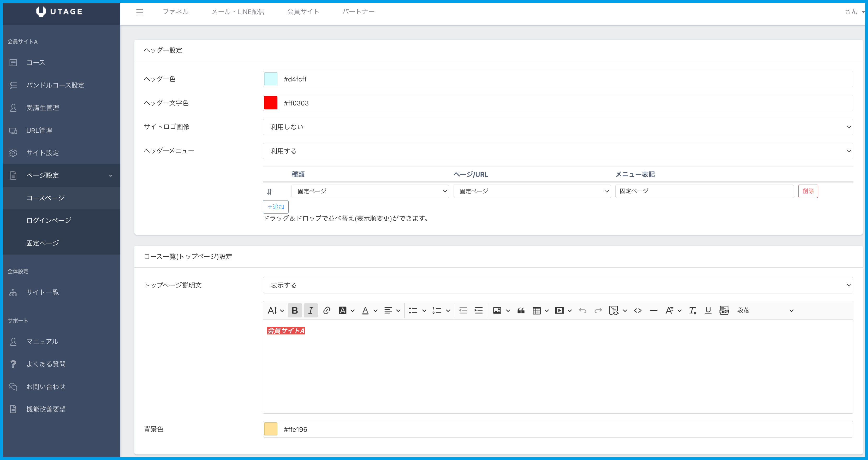
Task: Click the blockquote icon in the toolbar
Action: (521, 310)
